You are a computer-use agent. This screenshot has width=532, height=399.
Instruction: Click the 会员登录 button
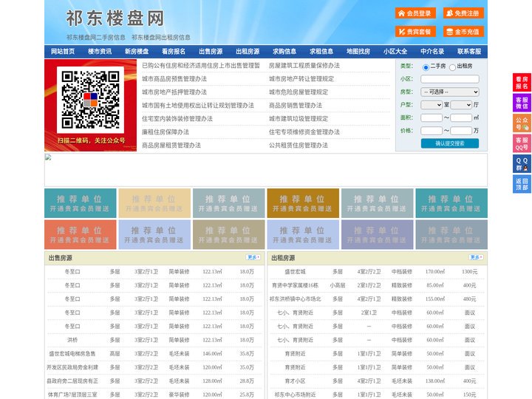[x=415, y=13]
